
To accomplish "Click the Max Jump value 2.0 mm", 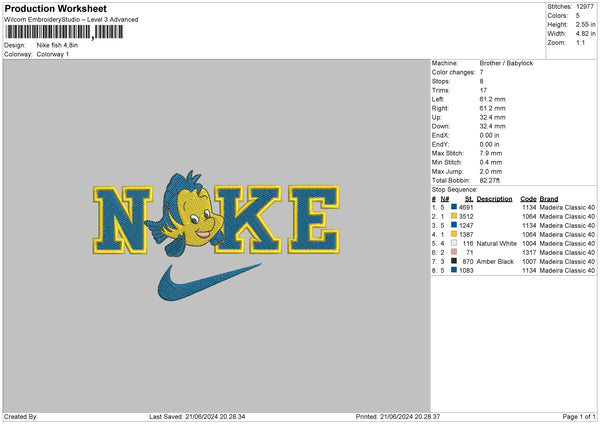I will tap(491, 171).
